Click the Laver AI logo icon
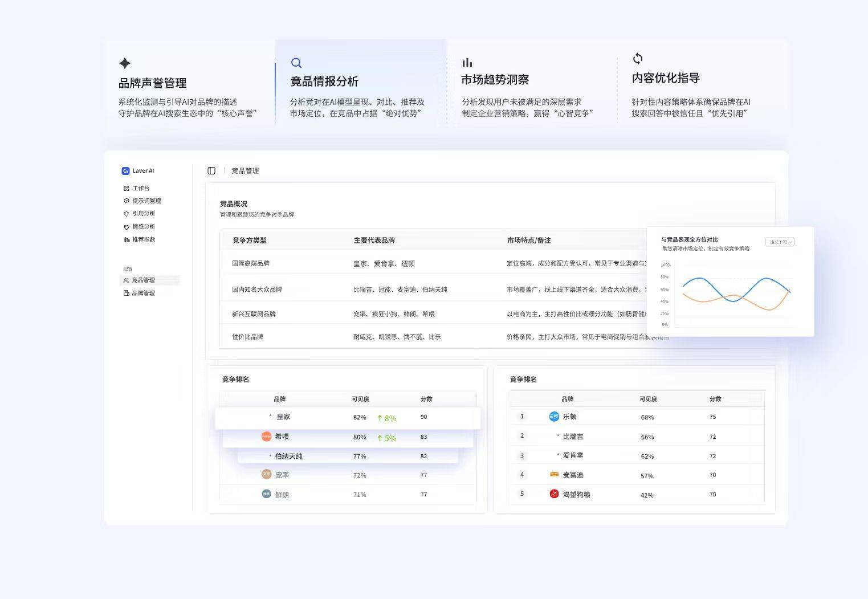The image size is (868, 599). tap(125, 171)
